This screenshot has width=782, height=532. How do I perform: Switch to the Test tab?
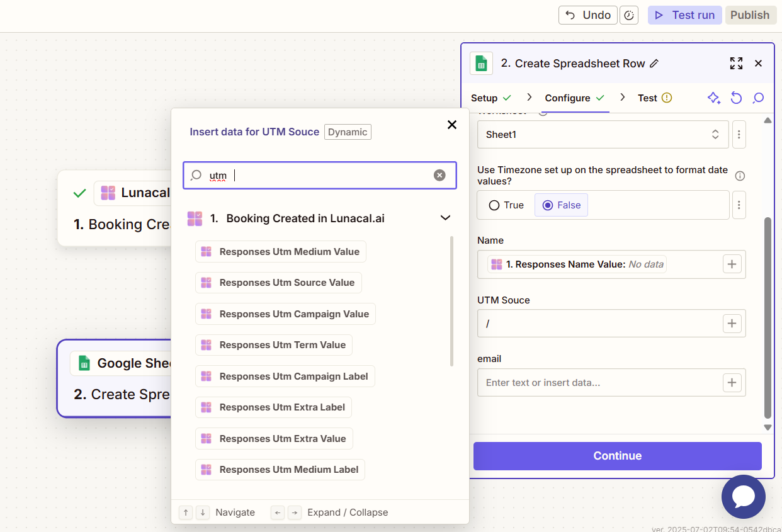click(x=647, y=98)
